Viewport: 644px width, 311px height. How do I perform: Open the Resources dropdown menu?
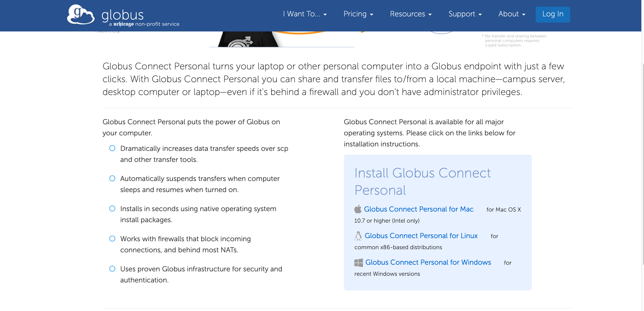tap(411, 14)
